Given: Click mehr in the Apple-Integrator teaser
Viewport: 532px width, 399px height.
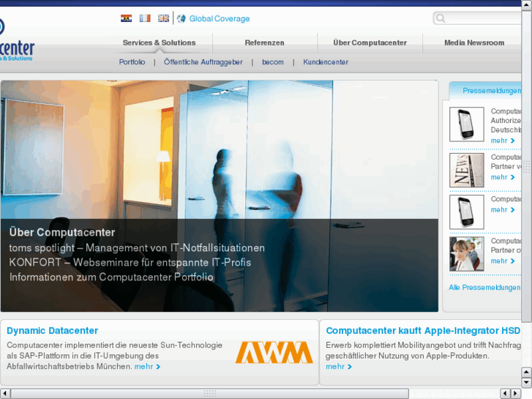Looking at the screenshot, I should pyautogui.click(x=339, y=367).
